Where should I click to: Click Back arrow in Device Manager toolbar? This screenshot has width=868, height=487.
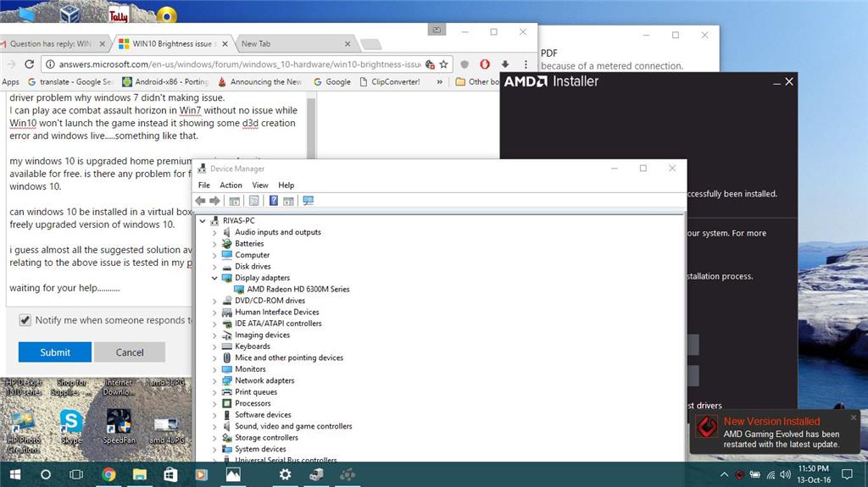coord(200,201)
